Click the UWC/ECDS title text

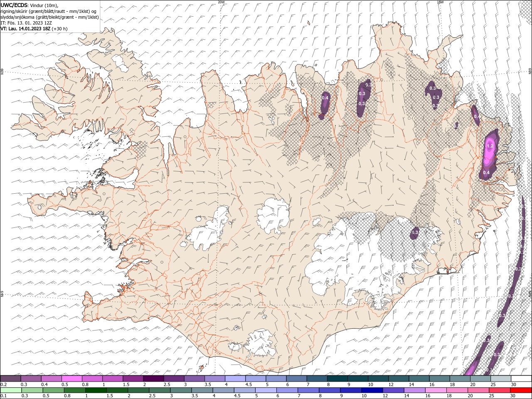14,5
